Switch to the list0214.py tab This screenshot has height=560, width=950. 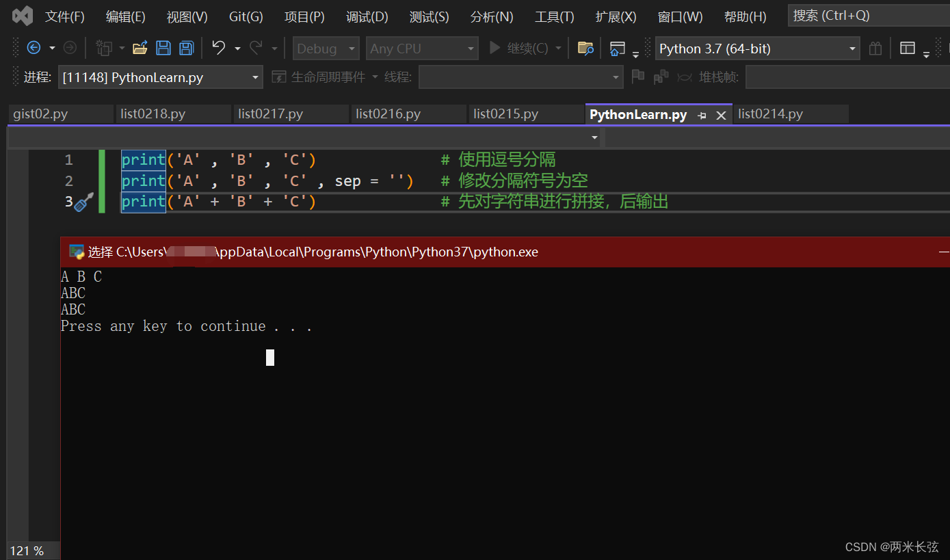(x=791, y=114)
